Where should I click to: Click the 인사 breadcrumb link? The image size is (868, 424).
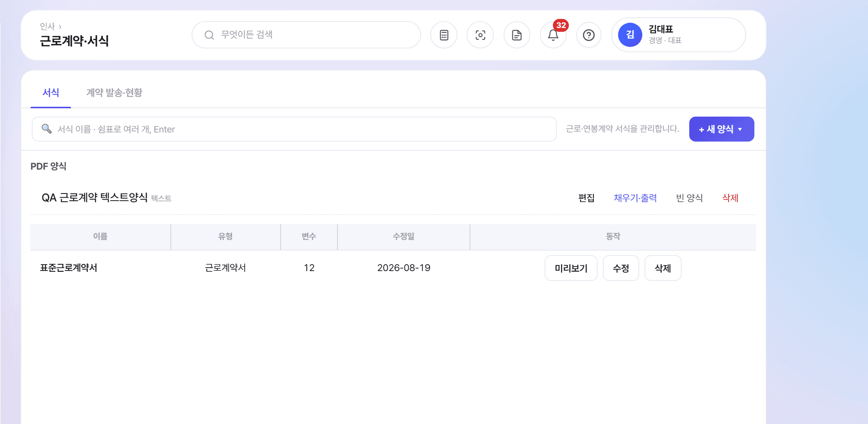click(47, 26)
